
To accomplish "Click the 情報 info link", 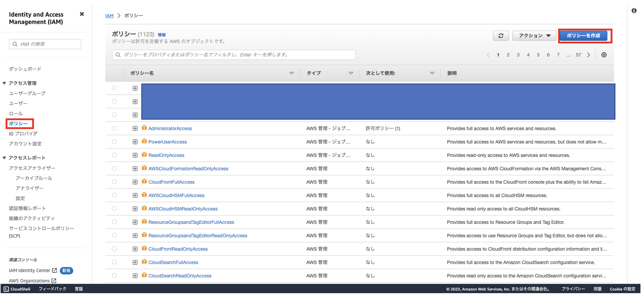I will pyautogui.click(x=162, y=35).
